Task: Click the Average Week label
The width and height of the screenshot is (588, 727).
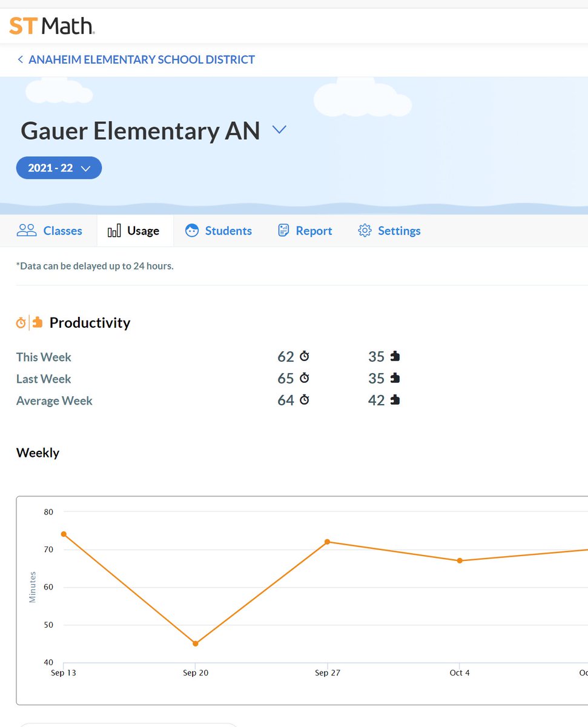Action: click(x=55, y=400)
